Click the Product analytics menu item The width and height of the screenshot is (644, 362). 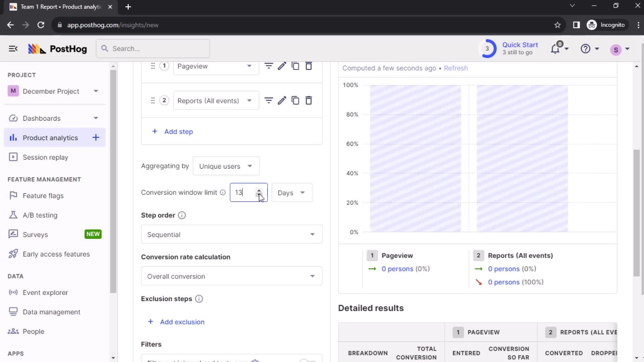pos(50,137)
